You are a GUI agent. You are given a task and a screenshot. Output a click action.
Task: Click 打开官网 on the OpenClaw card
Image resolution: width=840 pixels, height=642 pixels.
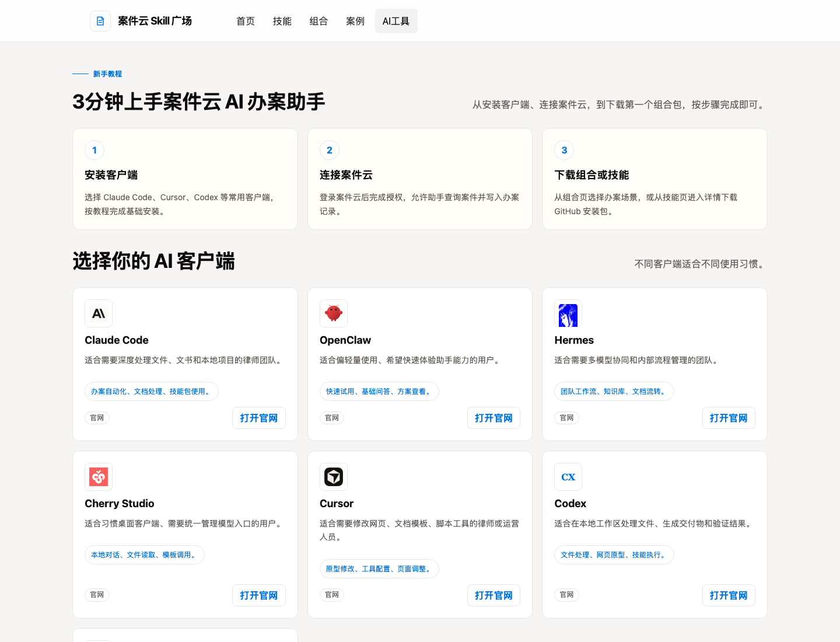point(494,418)
